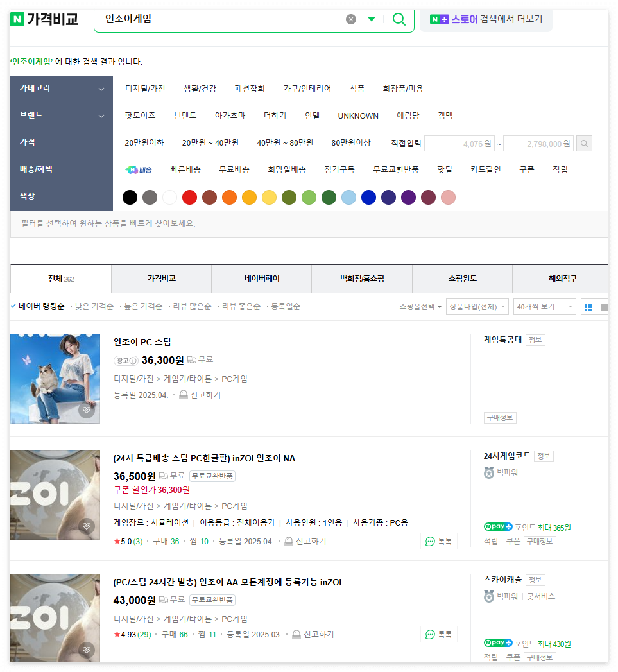Toggle 쿠폰 benefit filter
The image size is (618, 672).
pyautogui.click(x=527, y=169)
